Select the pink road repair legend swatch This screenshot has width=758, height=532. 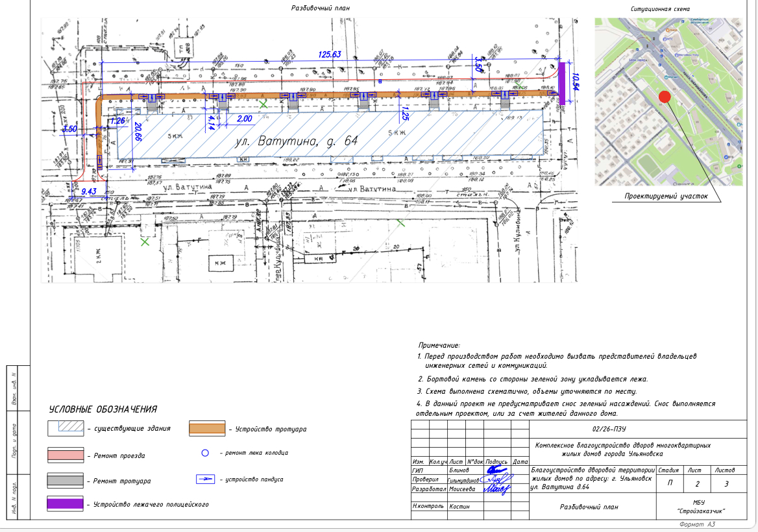pos(66,455)
